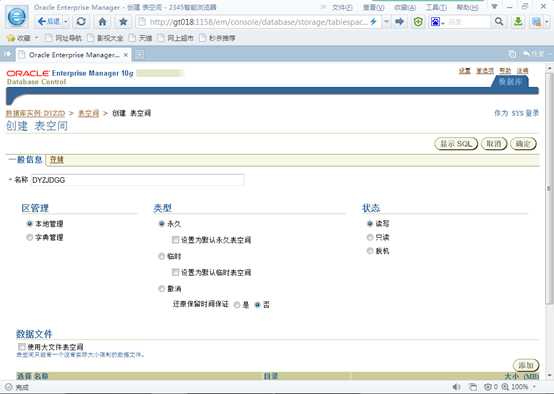This screenshot has width=554, height=394.
Task: Open the 天猫 bookmark
Action: click(x=140, y=38)
